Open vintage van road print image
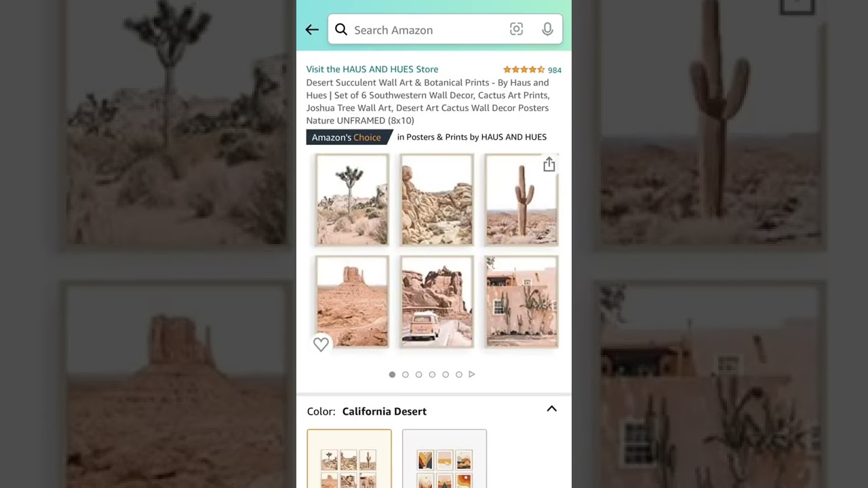 click(x=437, y=301)
